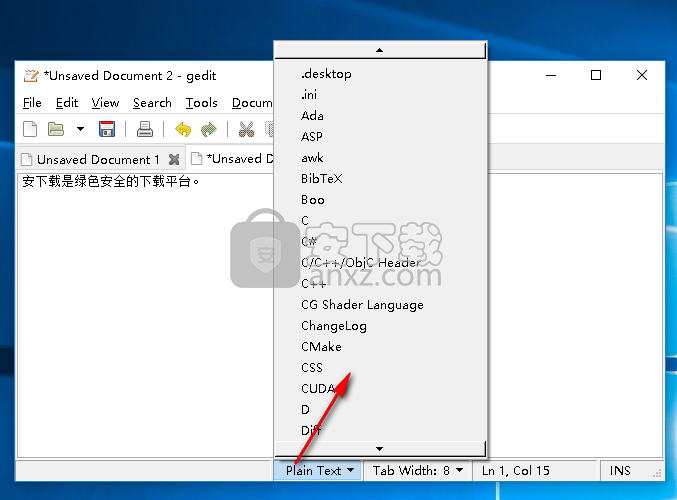Select the C++ language entry
Screen dimensions: 677x500
(x=380, y=284)
